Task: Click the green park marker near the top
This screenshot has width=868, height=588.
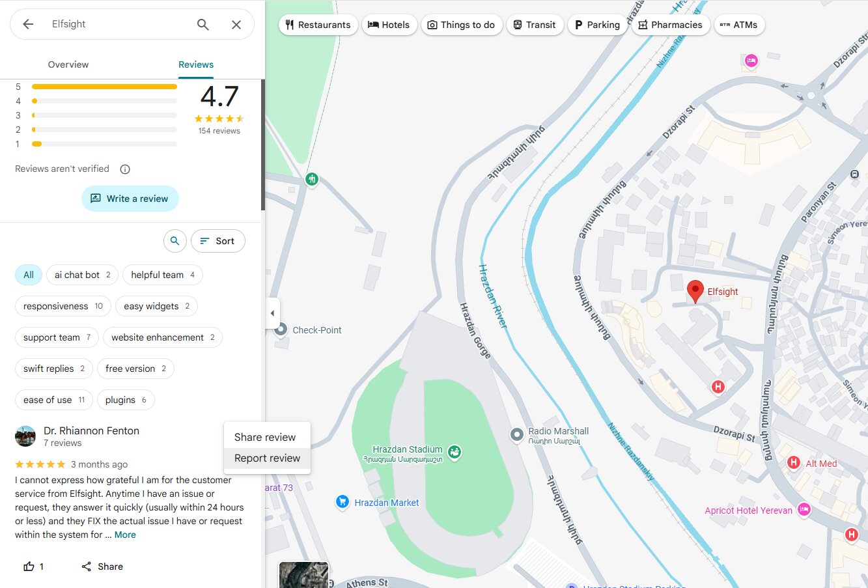Action: click(x=312, y=179)
